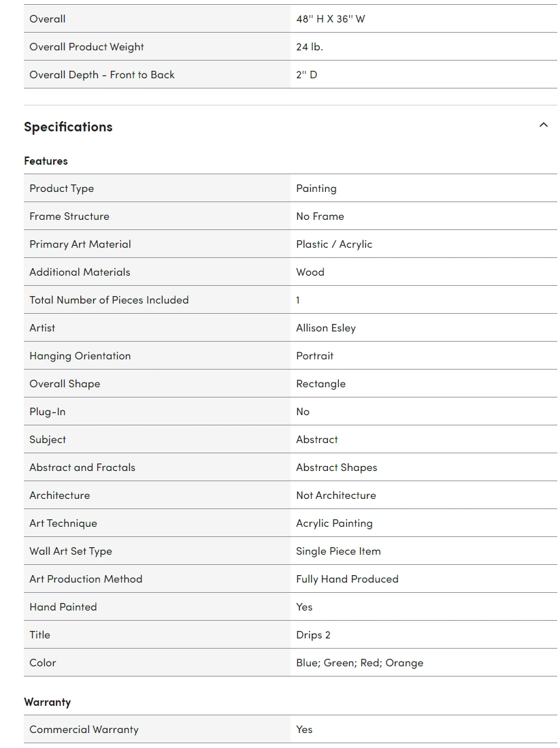Click Fully Hand Produced value
Image resolution: width=560 pixels, height=748 pixels.
[x=347, y=579]
